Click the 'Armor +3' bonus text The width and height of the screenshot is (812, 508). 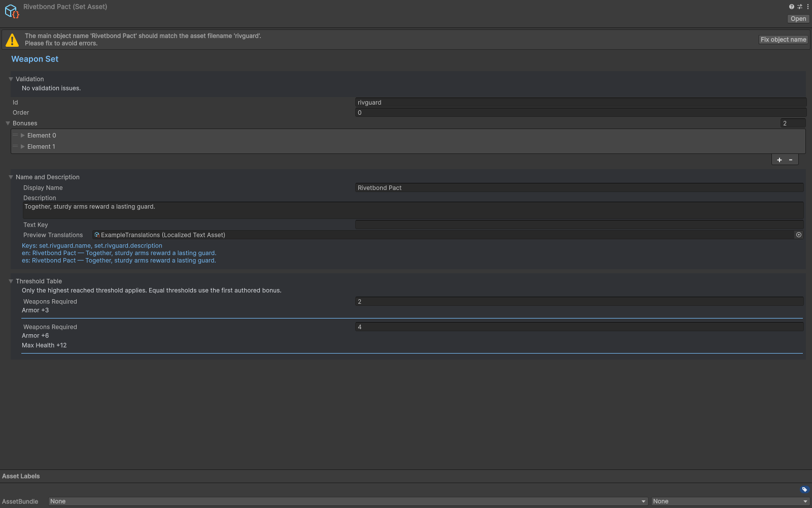[35, 310]
